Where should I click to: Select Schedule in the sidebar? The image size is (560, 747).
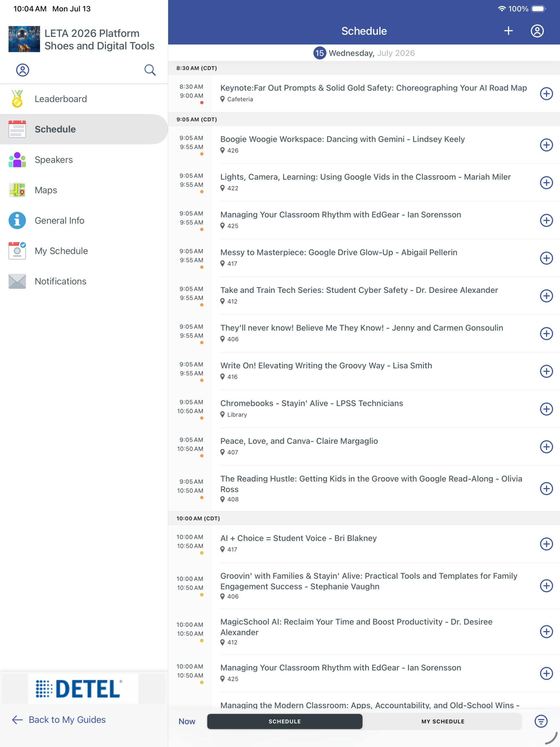point(84,129)
